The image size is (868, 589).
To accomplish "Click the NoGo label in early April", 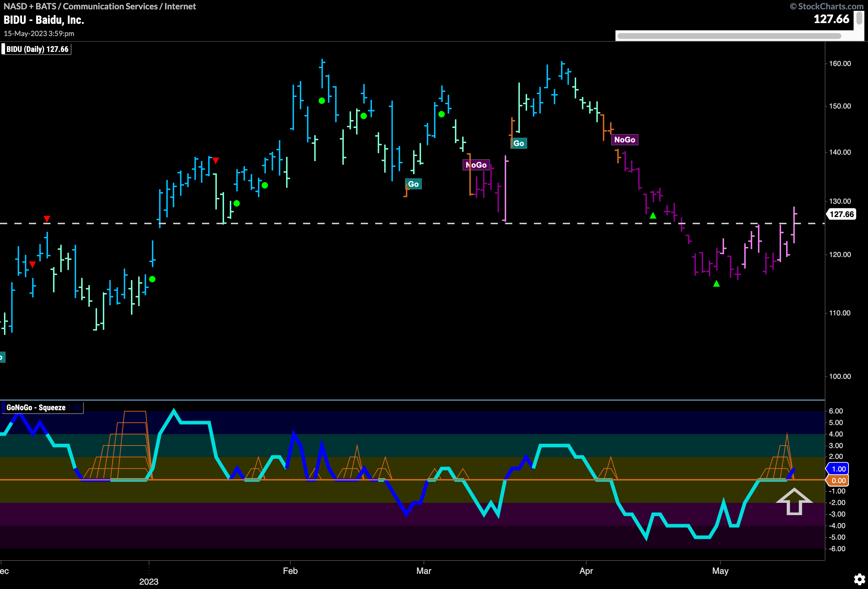I will [x=624, y=139].
